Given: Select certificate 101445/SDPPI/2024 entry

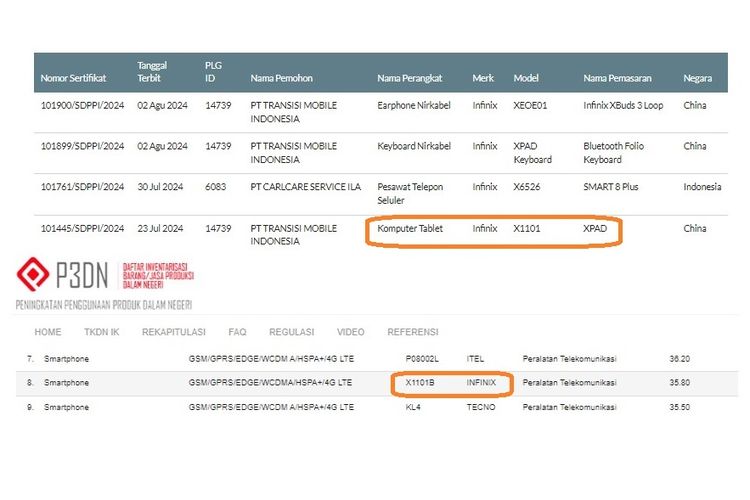Looking at the screenshot, I should (x=82, y=229).
